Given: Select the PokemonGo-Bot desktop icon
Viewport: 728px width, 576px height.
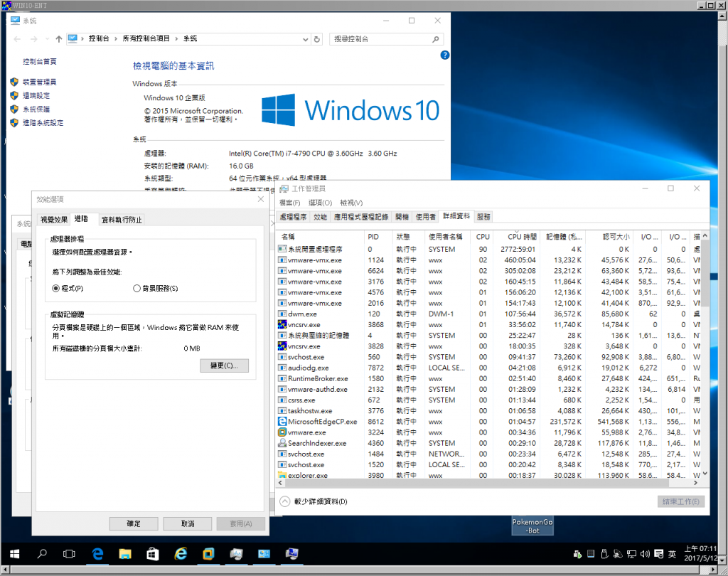Looking at the screenshot, I should (532, 526).
